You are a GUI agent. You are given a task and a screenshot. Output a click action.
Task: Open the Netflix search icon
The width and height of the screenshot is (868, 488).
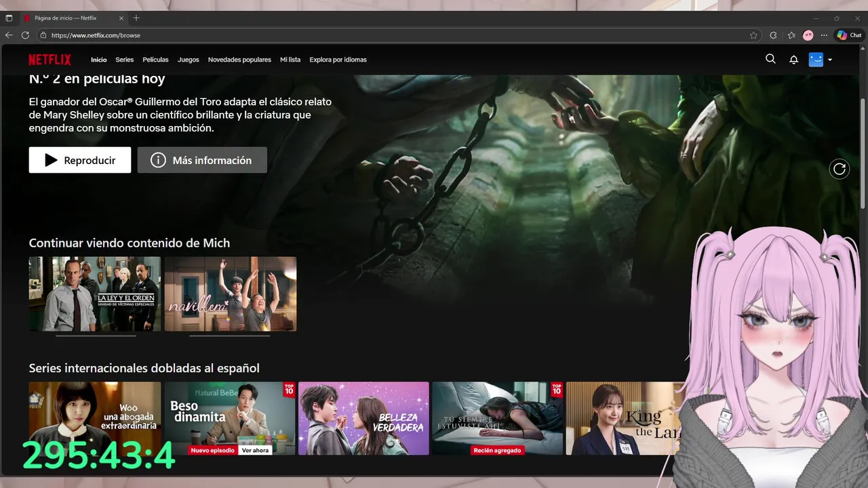[x=770, y=59]
